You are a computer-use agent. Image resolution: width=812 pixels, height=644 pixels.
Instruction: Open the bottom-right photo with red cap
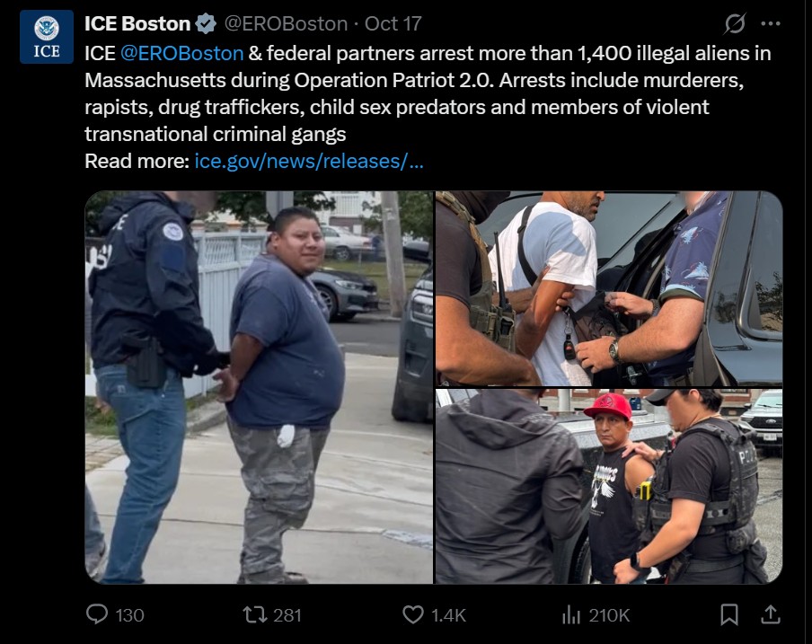[609, 486]
